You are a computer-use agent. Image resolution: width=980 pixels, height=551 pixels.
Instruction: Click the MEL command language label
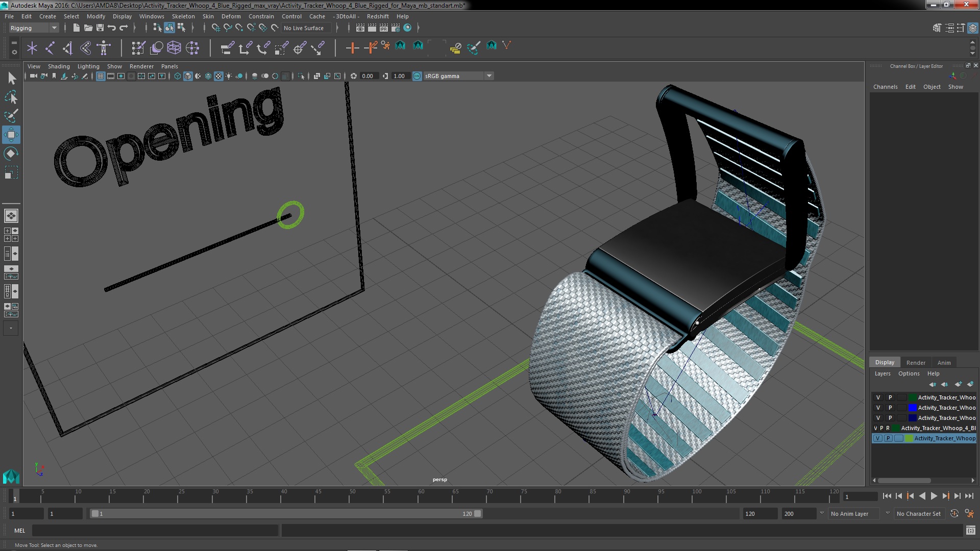[x=19, y=531]
